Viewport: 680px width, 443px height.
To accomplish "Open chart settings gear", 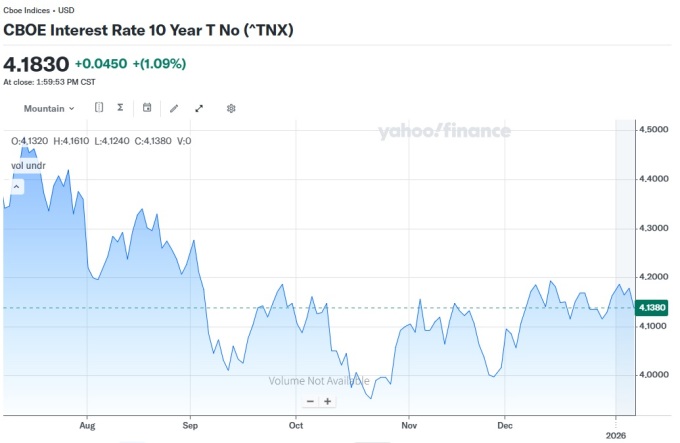I will tap(231, 108).
